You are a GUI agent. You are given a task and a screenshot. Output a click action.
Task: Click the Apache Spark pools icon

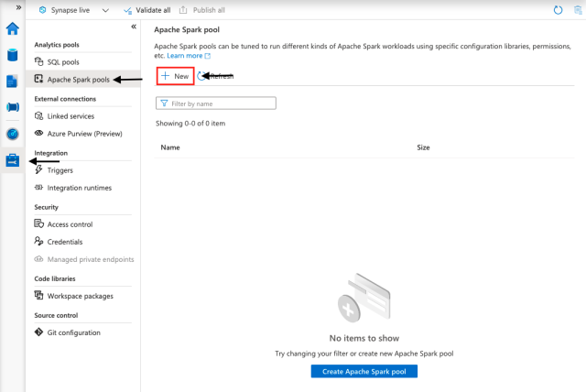pos(38,79)
